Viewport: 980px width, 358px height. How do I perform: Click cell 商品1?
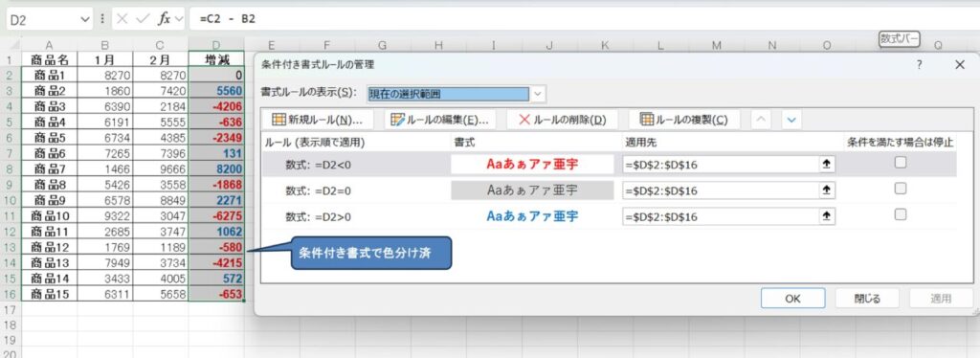(x=50, y=76)
